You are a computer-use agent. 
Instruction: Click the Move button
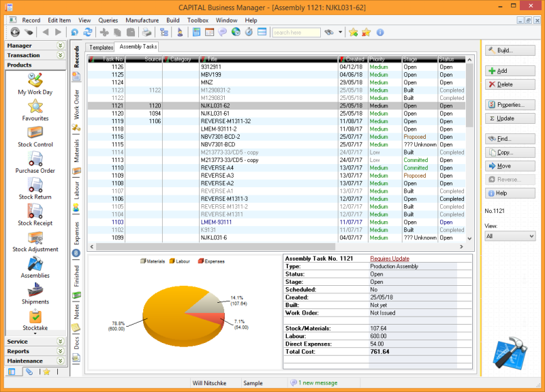click(x=510, y=166)
